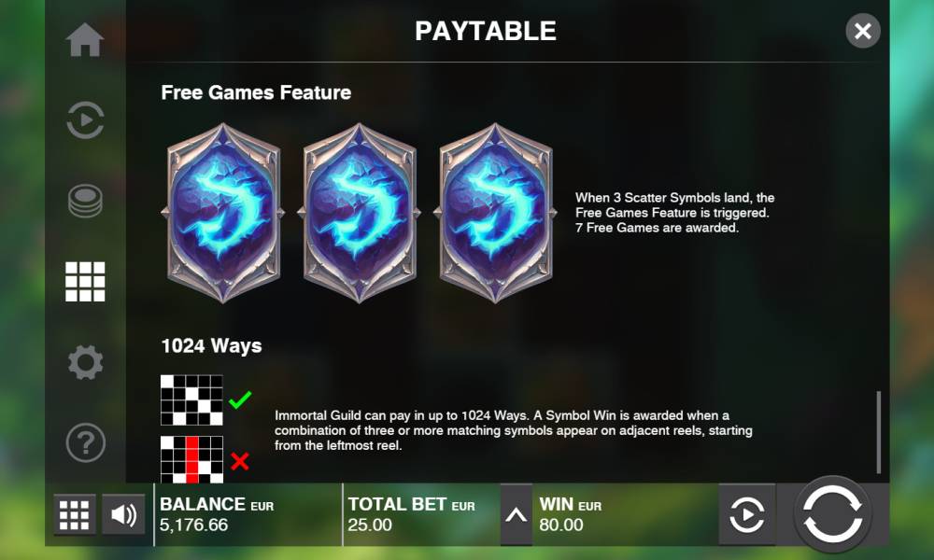Image resolution: width=934 pixels, height=560 pixels.
Task: Open the coin bet settings icon
Action: (x=85, y=201)
